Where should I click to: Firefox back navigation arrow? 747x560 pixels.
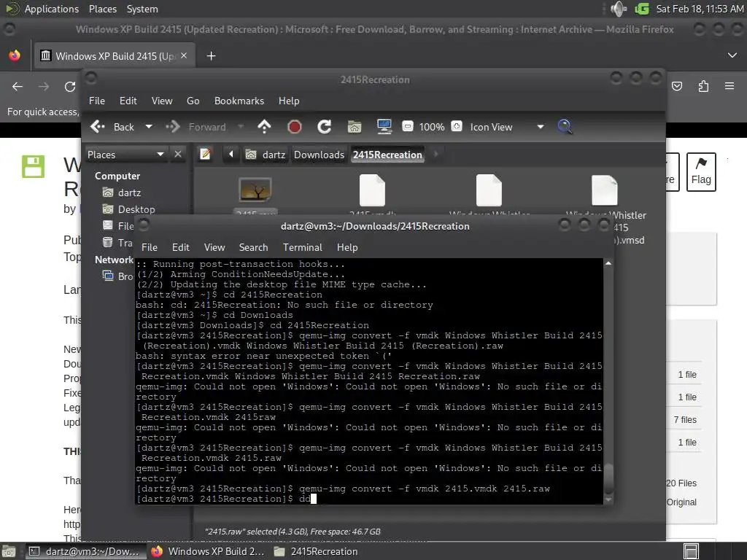[18, 86]
